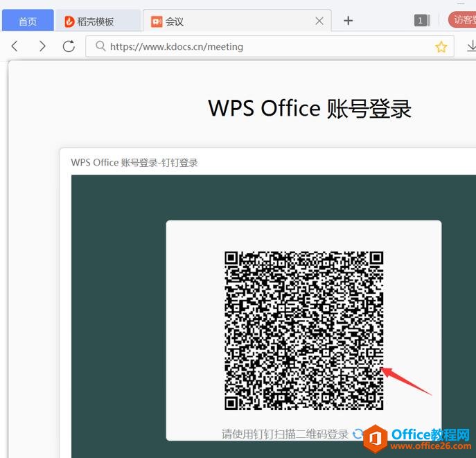Go back with the left arrow

tap(15, 46)
